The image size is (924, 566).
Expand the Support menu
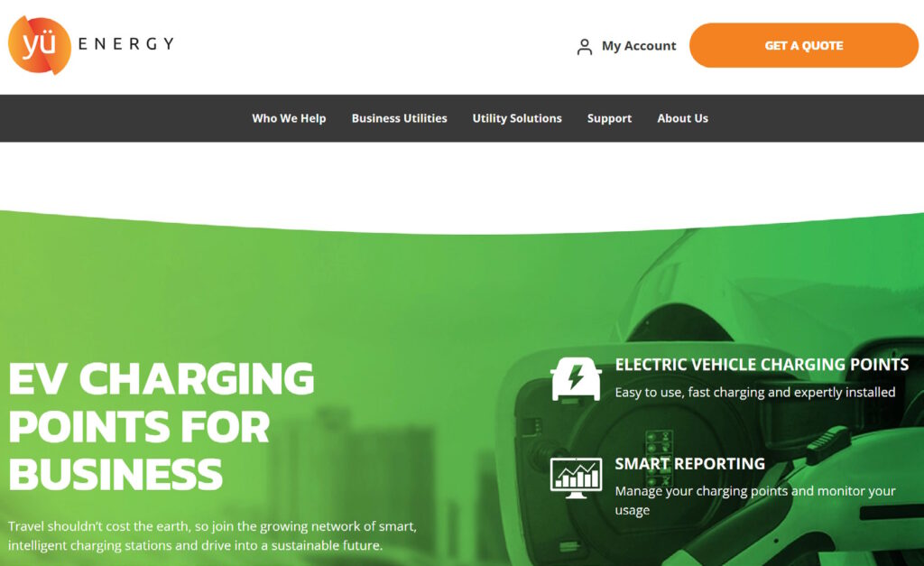(x=609, y=118)
